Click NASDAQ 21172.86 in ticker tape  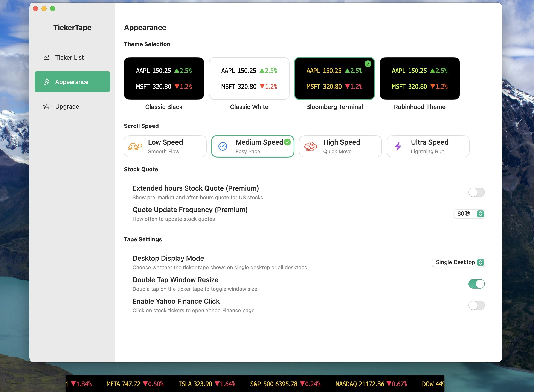(360, 384)
